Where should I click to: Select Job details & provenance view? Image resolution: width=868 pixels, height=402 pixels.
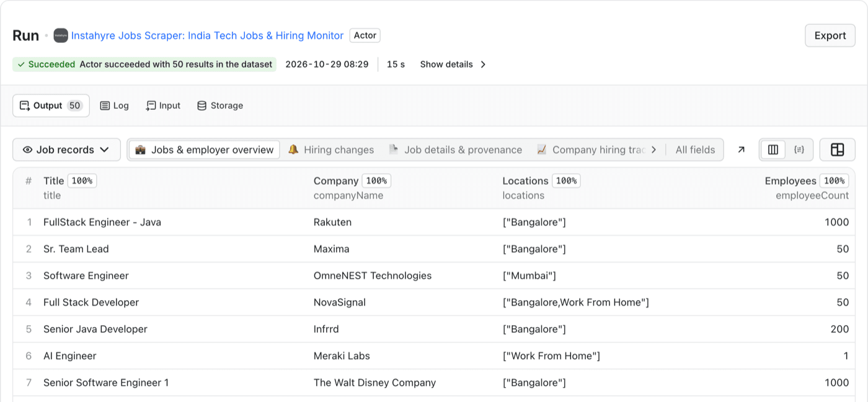click(455, 150)
